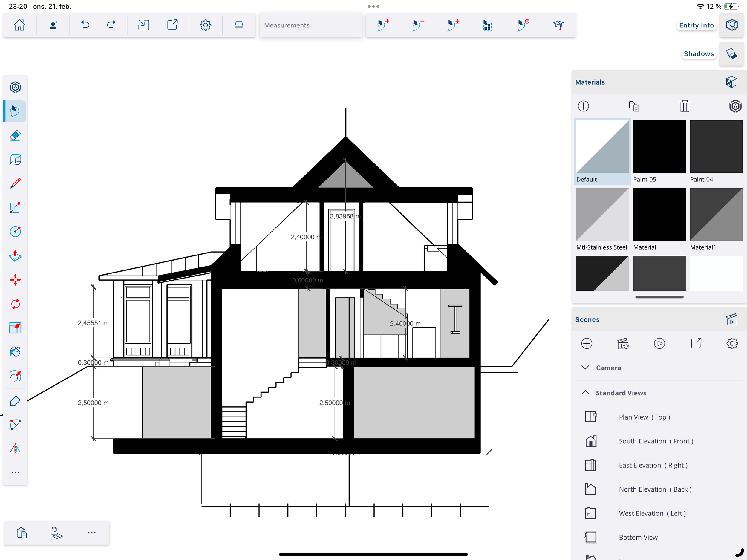
Task: Delete a material using the trash icon
Action: (x=685, y=106)
